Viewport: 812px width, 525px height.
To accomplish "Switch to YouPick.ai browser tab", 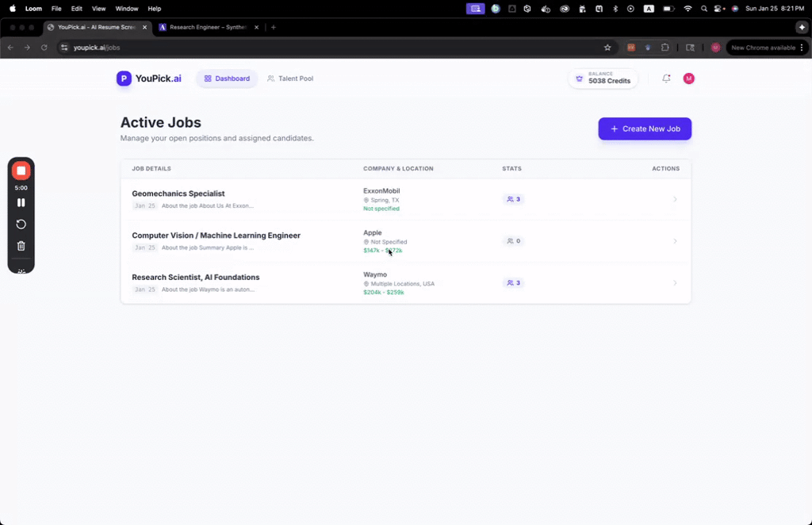I will click(x=96, y=28).
